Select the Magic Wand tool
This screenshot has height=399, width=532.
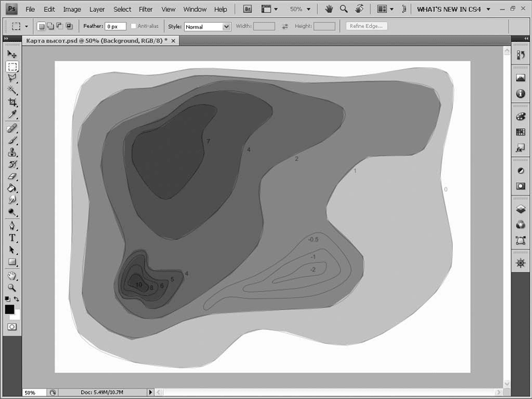[x=12, y=90]
